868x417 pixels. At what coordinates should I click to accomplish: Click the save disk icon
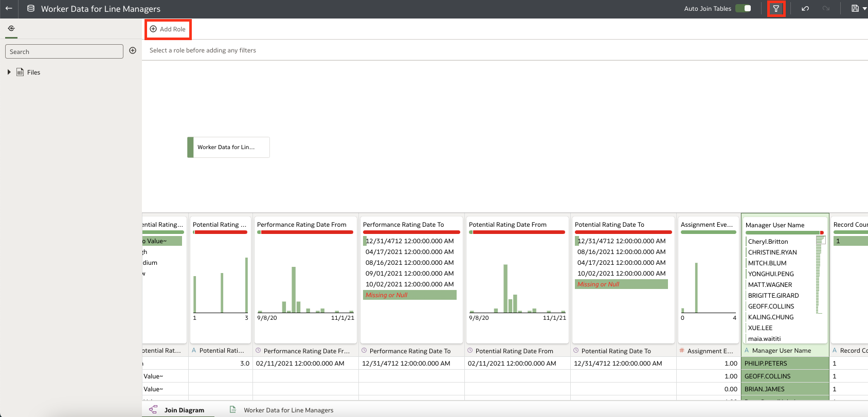[x=855, y=9]
